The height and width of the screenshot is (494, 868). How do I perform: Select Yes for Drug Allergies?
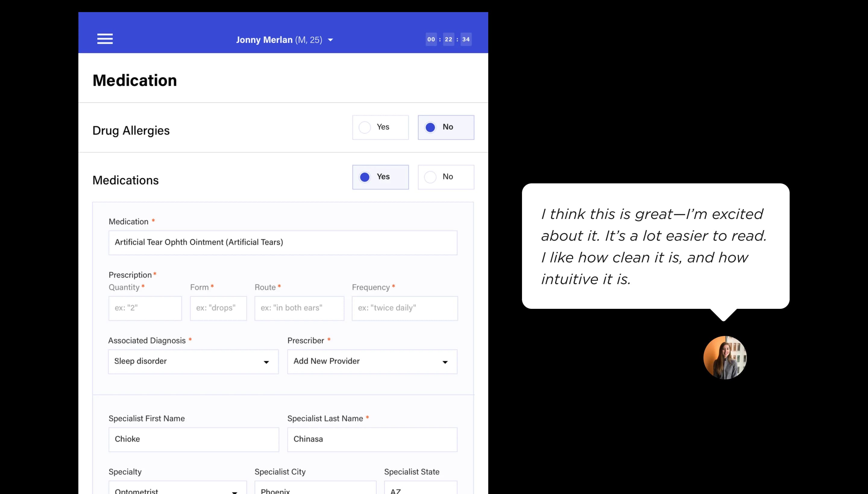(380, 127)
